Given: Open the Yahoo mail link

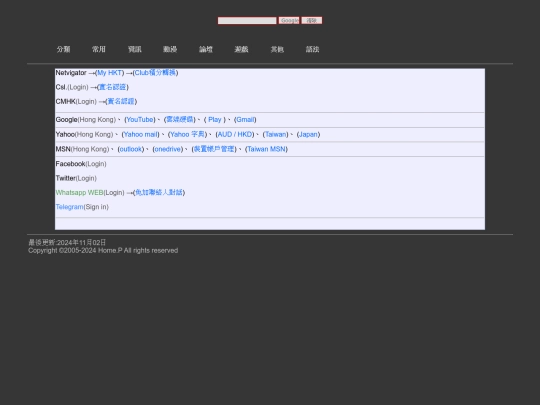Looking at the screenshot, I should pos(141,135).
